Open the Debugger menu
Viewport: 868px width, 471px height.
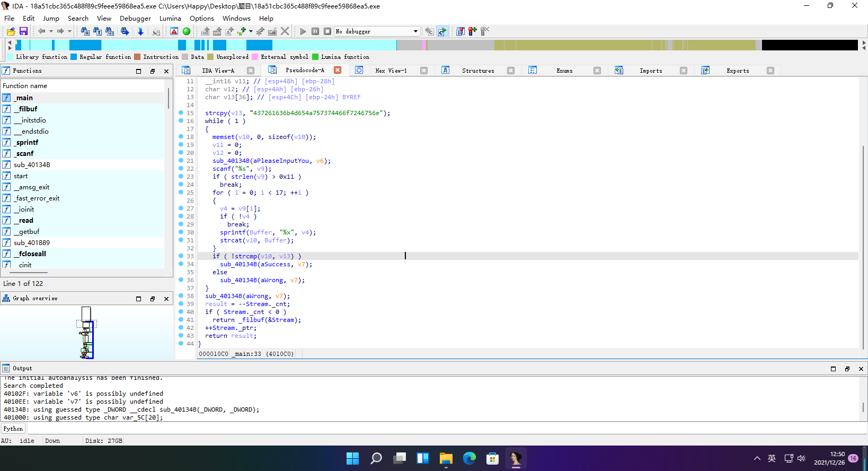coord(135,18)
